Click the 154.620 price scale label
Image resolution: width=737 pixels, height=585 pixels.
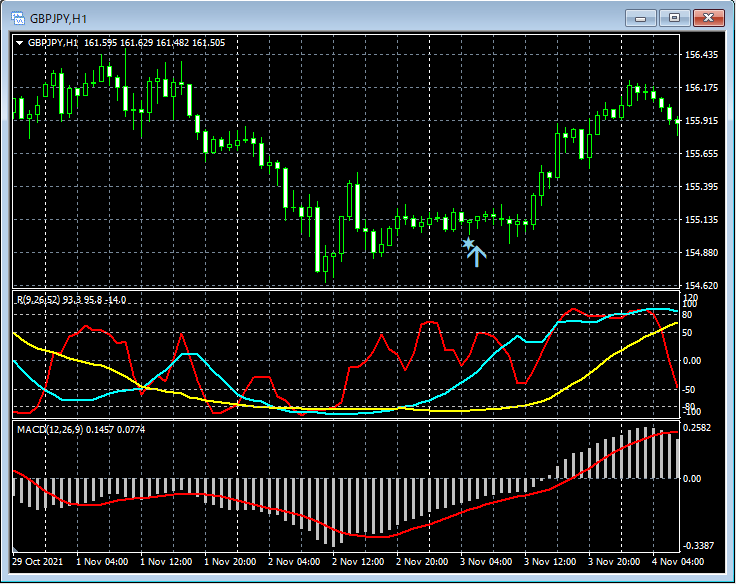point(704,286)
